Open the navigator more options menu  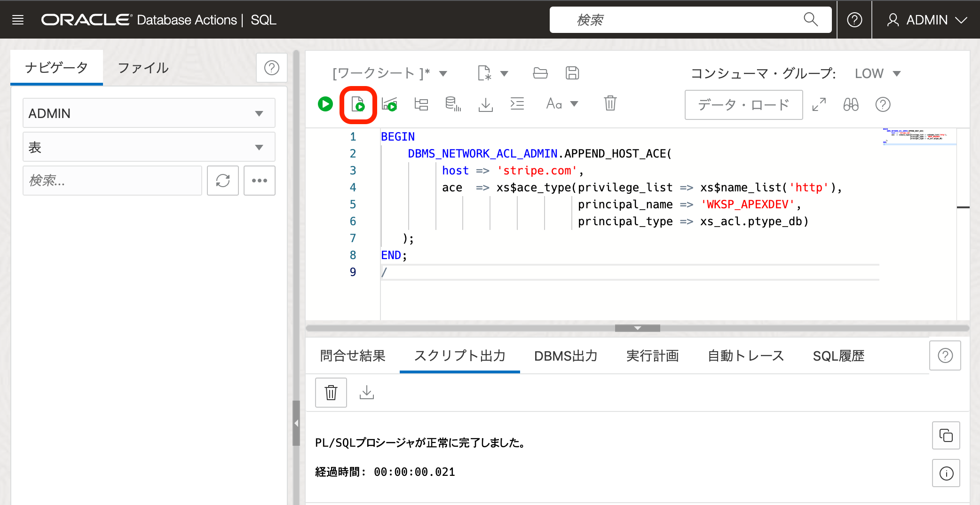coord(260,181)
